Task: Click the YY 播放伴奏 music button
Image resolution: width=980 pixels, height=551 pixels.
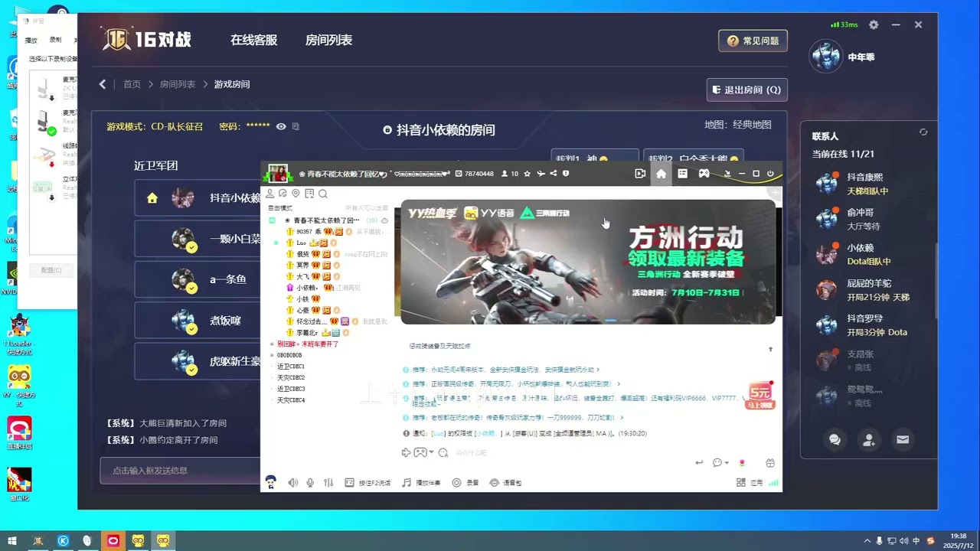Action: pyautogui.click(x=422, y=483)
